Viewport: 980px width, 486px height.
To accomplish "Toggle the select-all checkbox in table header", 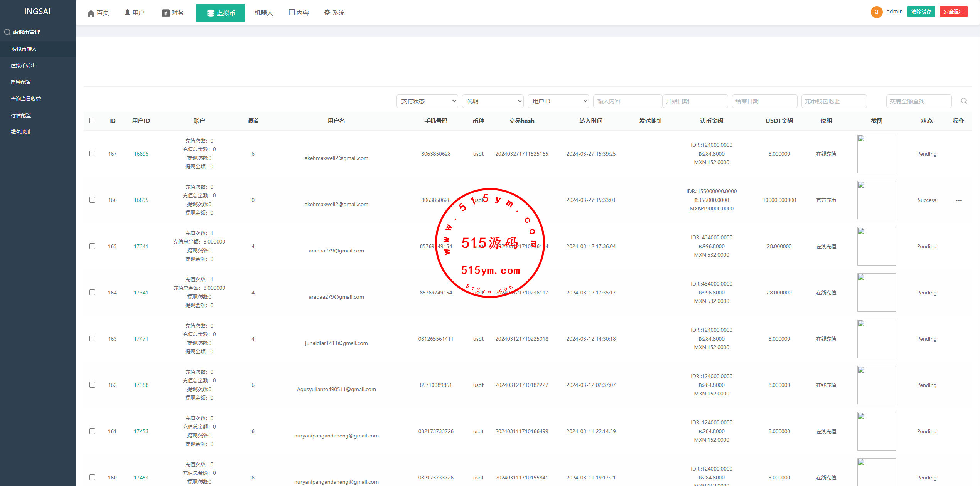I will point(93,121).
